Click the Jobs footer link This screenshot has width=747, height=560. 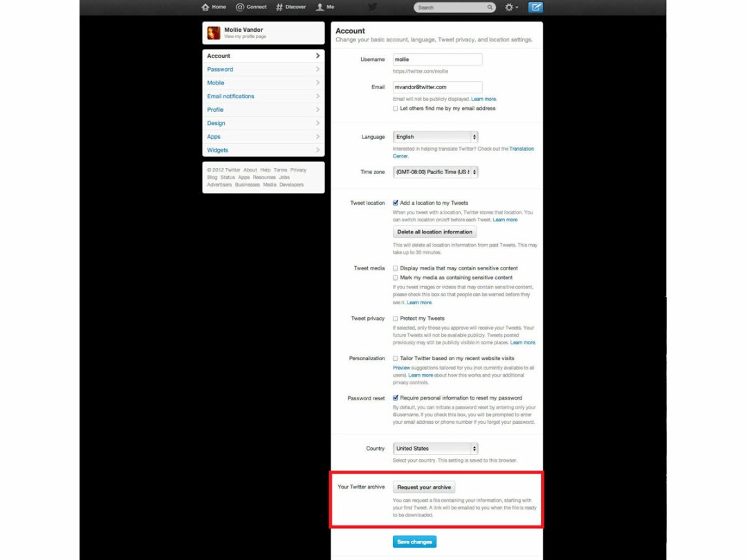pos(284,177)
